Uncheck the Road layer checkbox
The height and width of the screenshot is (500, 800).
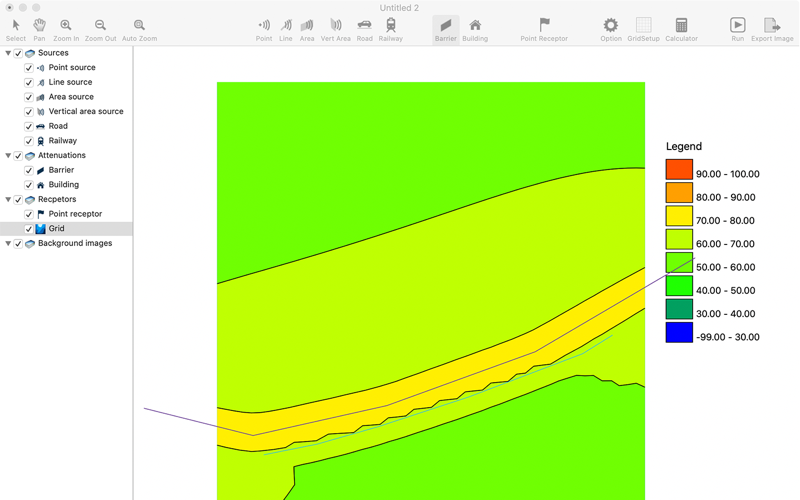tap(29, 127)
